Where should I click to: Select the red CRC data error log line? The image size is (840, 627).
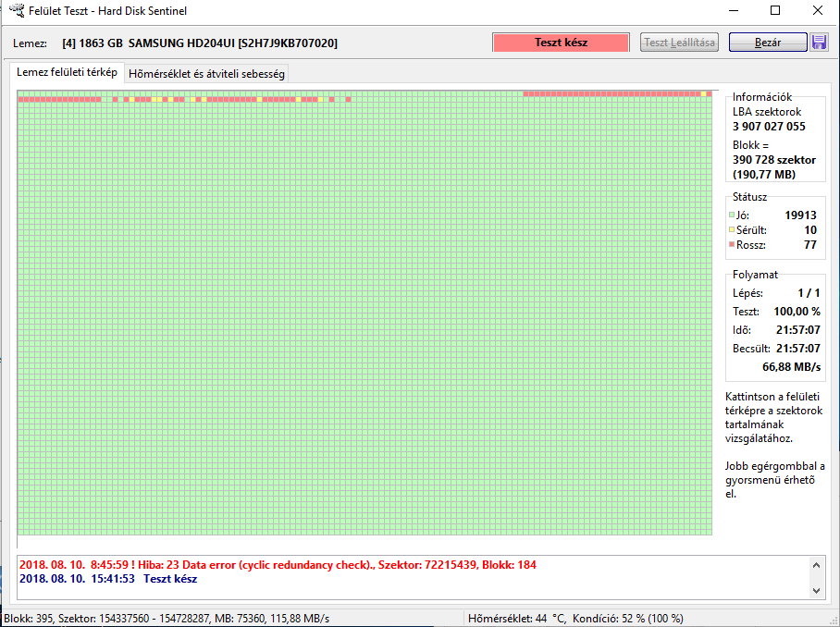(278, 565)
